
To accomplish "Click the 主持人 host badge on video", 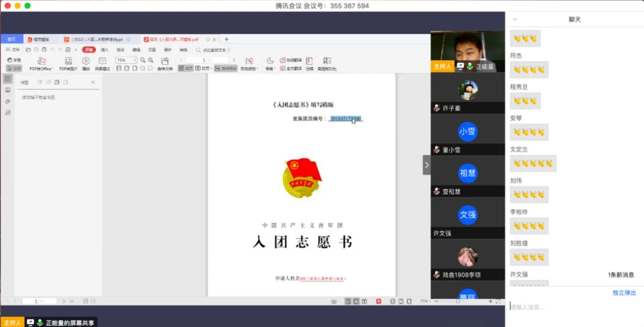I will pyautogui.click(x=442, y=67).
